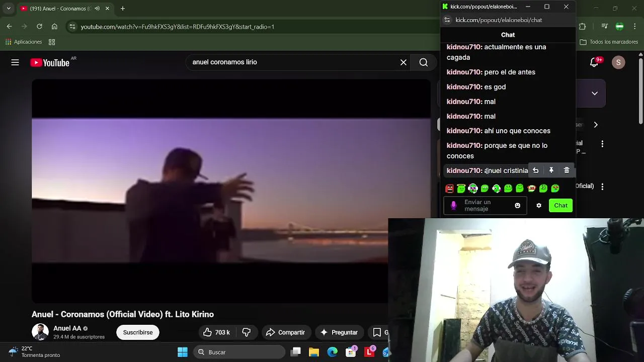Open File Explorer from the taskbar

[314, 352]
